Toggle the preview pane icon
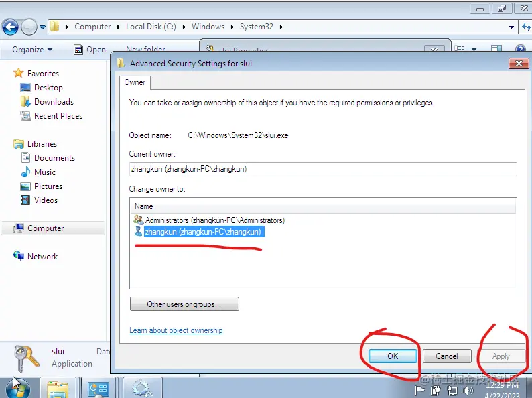Image resolution: width=532 pixels, height=398 pixels. 496,48
